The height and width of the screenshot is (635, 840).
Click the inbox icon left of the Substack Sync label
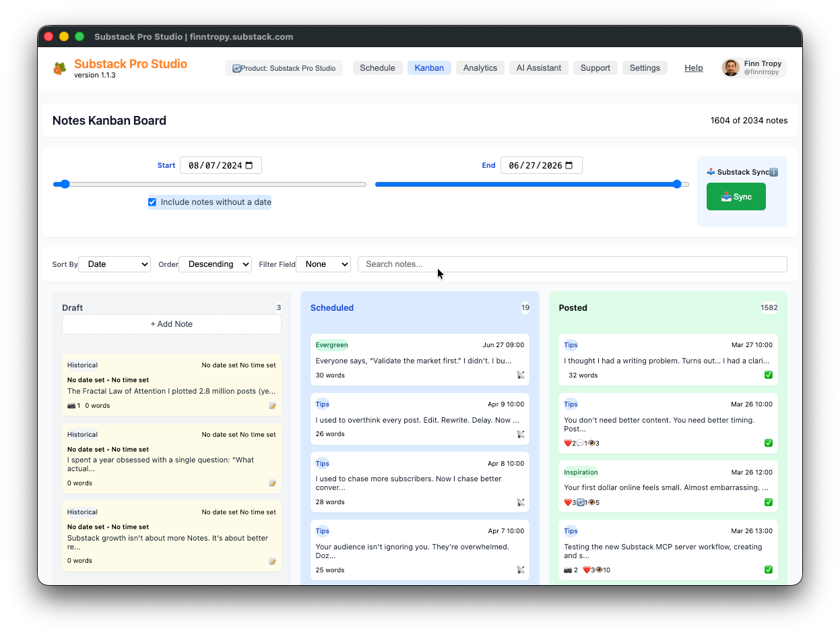(x=711, y=172)
